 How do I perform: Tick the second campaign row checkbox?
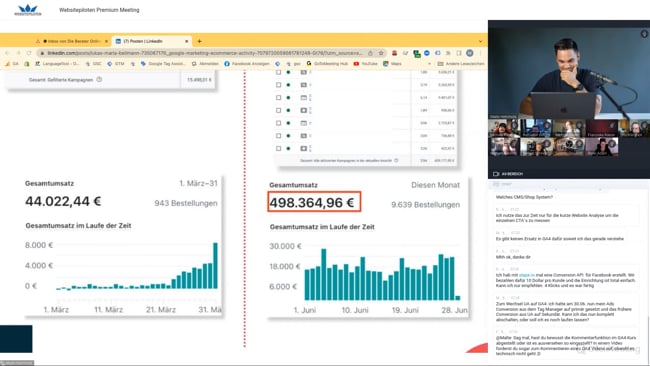279,85
